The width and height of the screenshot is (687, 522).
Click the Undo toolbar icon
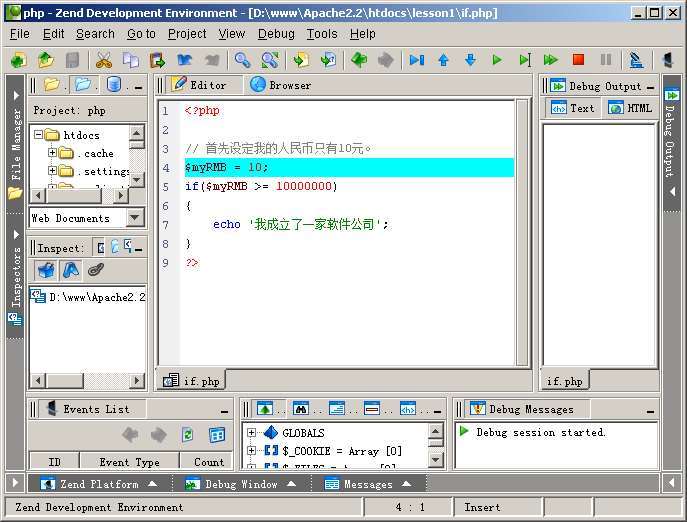[x=184, y=60]
